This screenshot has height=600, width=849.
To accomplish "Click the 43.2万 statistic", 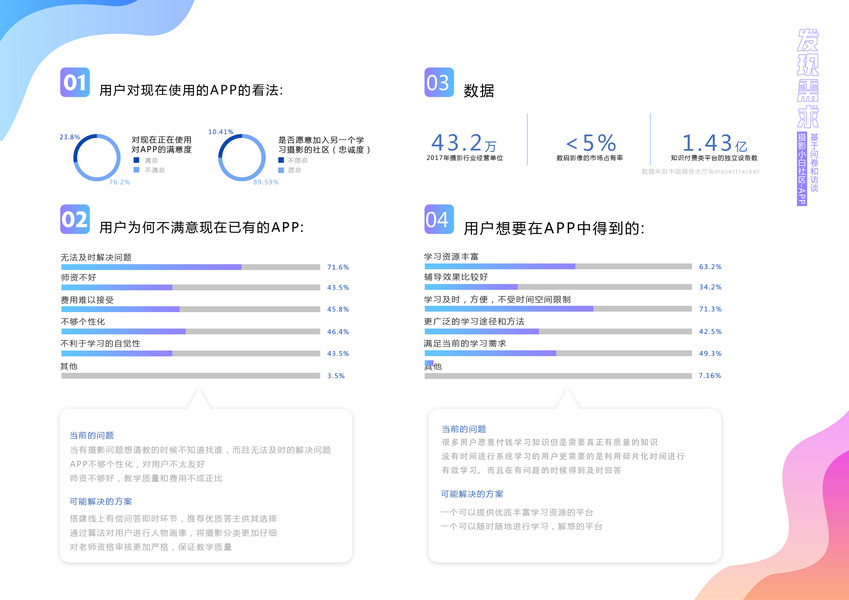I will click(463, 143).
